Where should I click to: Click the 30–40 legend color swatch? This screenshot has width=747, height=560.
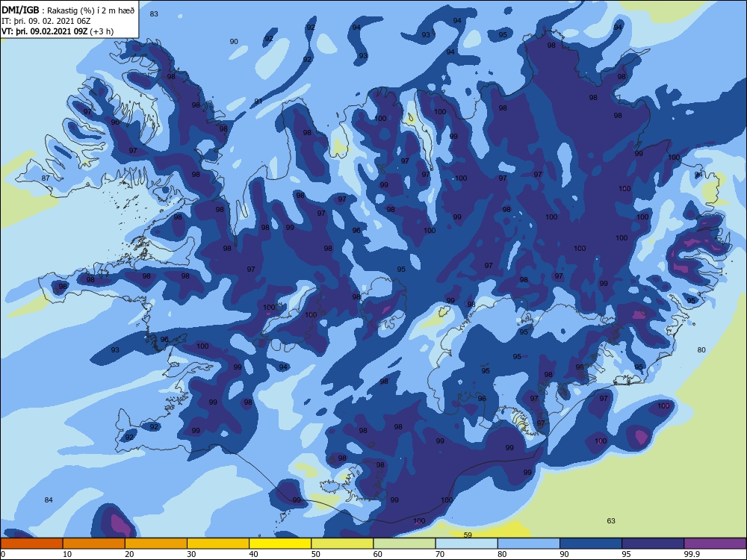pyautogui.click(x=218, y=544)
